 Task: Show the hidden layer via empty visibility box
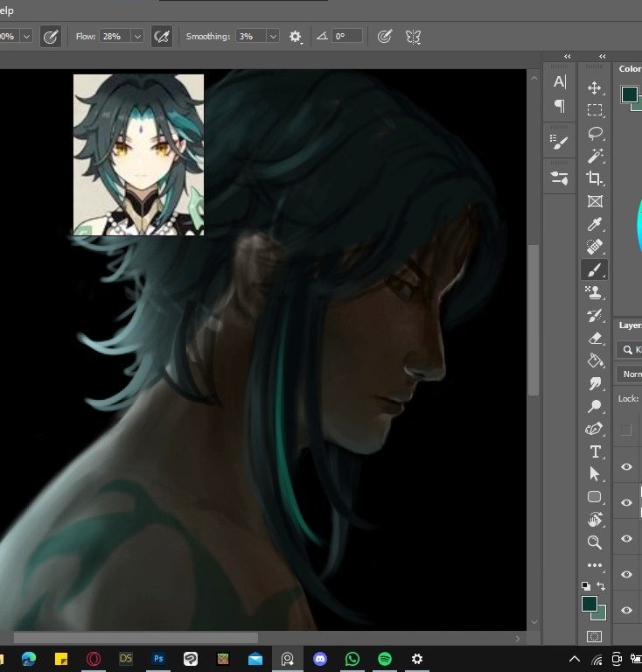click(626, 430)
